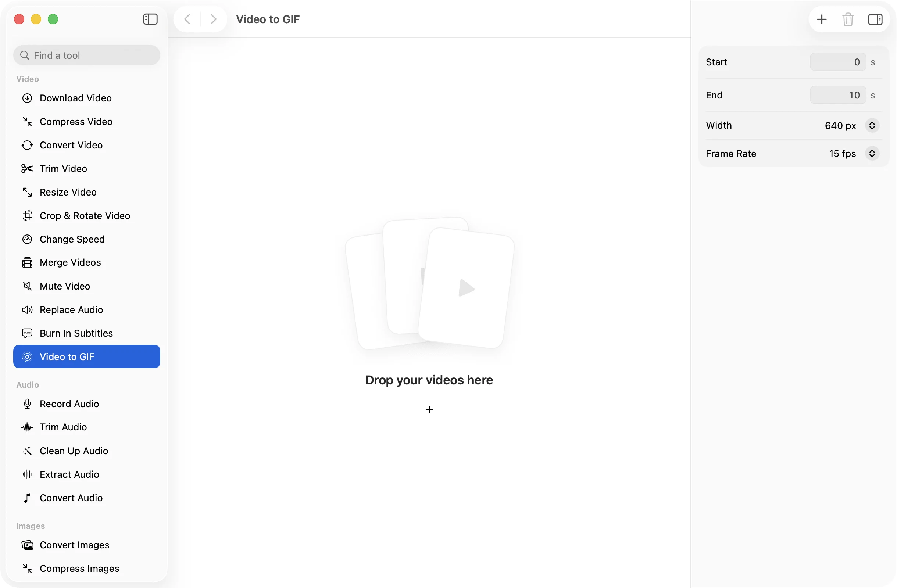This screenshot has height=588, width=897.
Task: Go forward with the right chevron
Action: pos(213,19)
